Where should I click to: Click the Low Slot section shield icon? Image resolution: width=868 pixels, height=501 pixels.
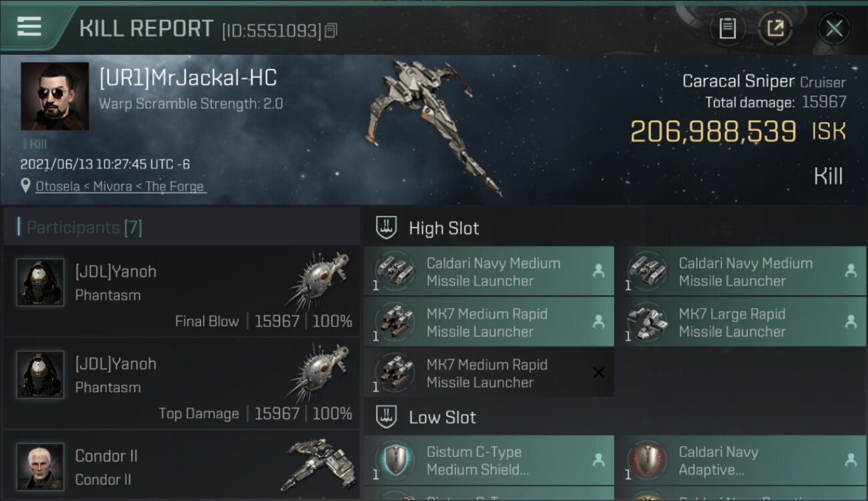click(x=387, y=417)
